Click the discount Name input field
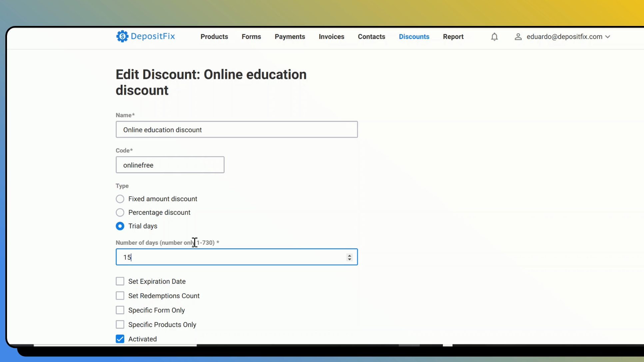This screenshot has width=644, height=362. tap(237, 130)
